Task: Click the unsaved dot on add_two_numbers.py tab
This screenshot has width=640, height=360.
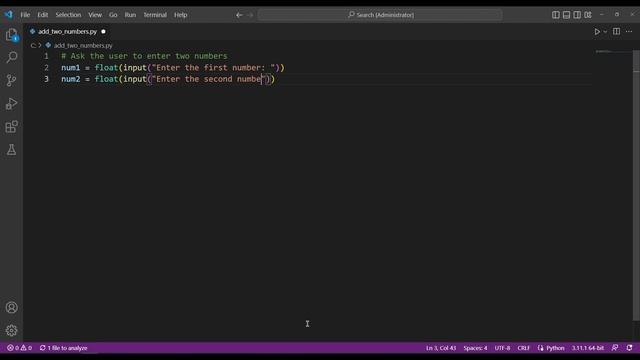Action: pyautogui.click(x=103, y=31)
